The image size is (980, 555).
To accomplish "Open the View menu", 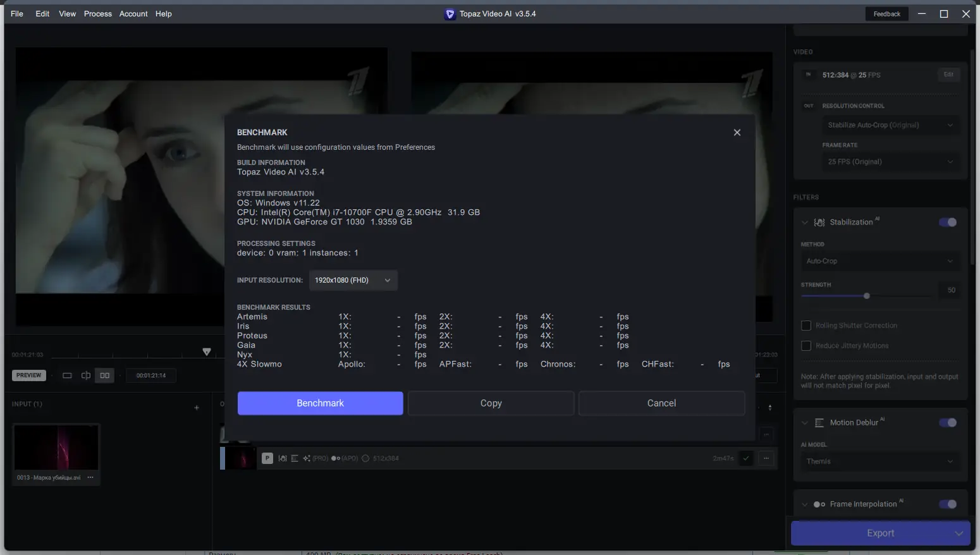I will (x=67, y=14).
